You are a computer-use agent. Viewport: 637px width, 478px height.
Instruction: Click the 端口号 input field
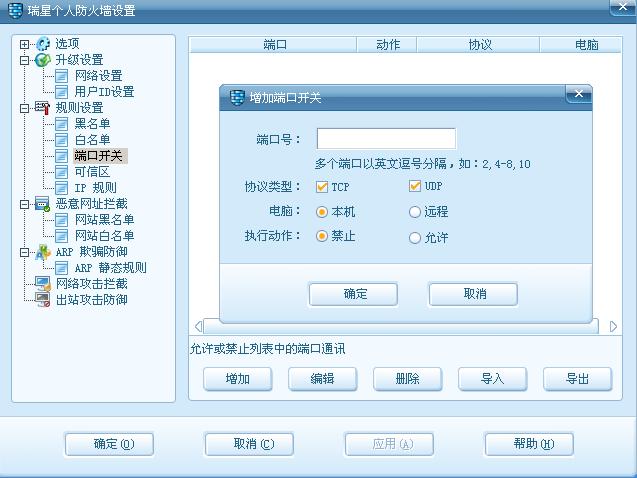[x=386, y=139]
